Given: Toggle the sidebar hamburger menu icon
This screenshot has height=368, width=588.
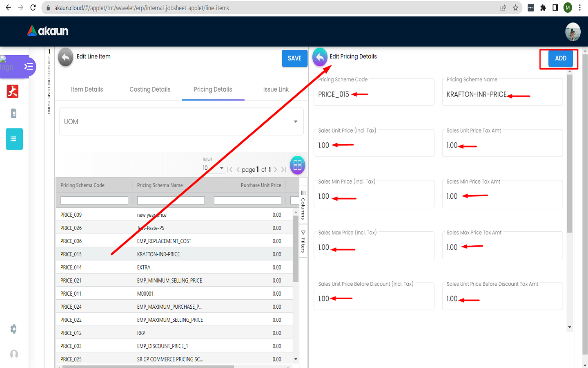Looking at the screenshot, I should pos(29,66).
